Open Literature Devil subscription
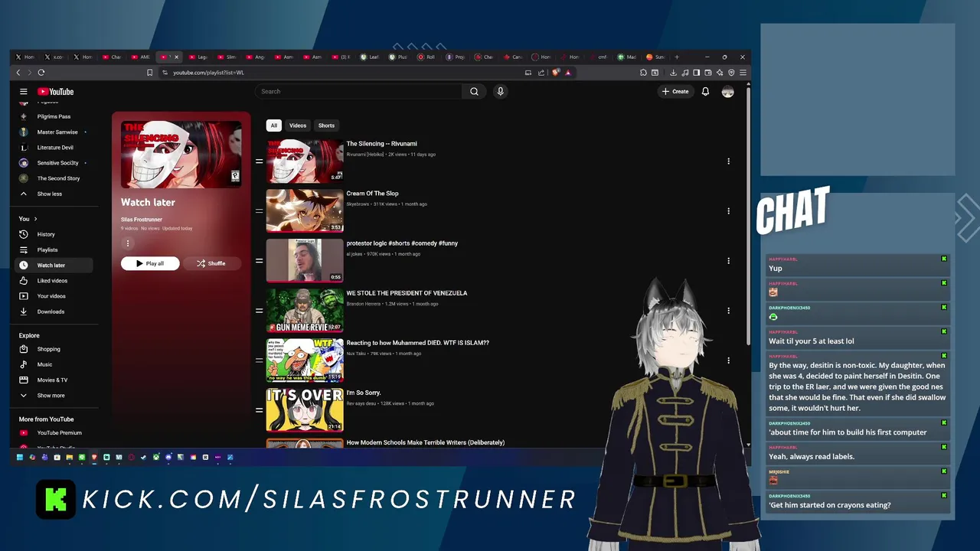Viewport: 980px width, 551px height. point(53,148)
